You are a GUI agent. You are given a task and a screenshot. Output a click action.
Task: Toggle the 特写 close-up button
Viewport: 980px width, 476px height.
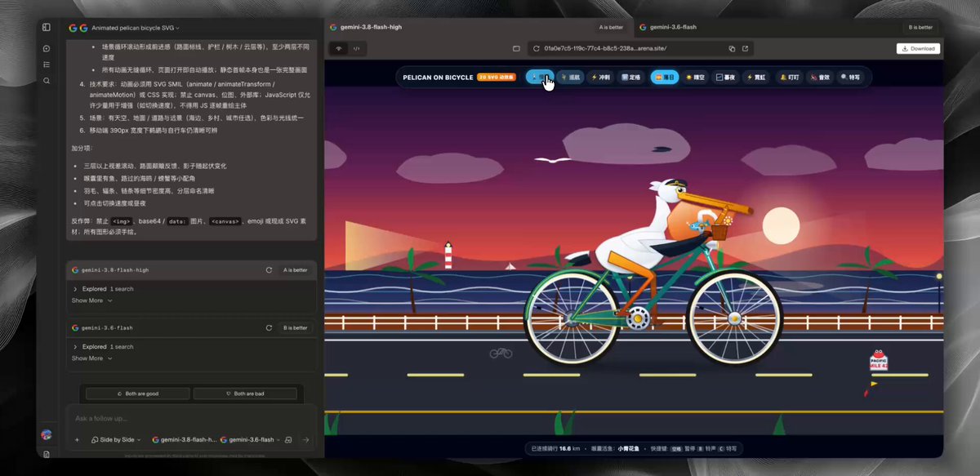pyautogui.click(x=851, y=77)
